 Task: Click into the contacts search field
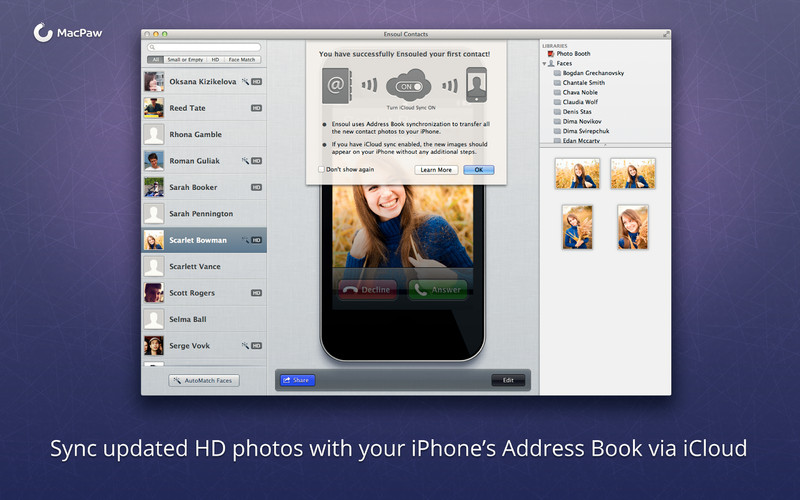[204, 47]
